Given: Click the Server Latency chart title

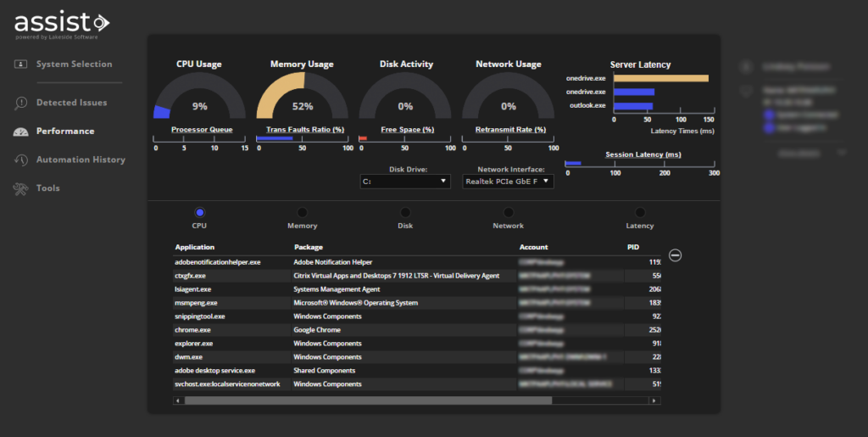Looking at the screenshot, I should click(x=640, y=64).
